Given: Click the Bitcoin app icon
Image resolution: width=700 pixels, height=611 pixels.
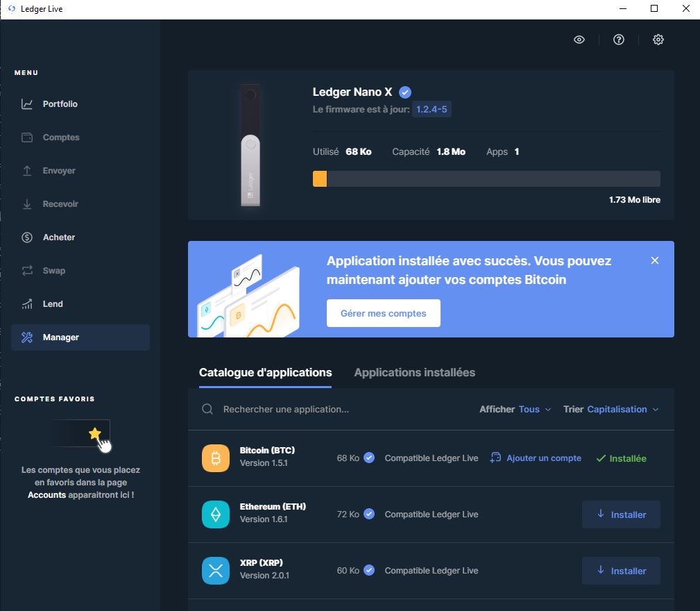Looking at the screenshot, I should tap(216, 458).
